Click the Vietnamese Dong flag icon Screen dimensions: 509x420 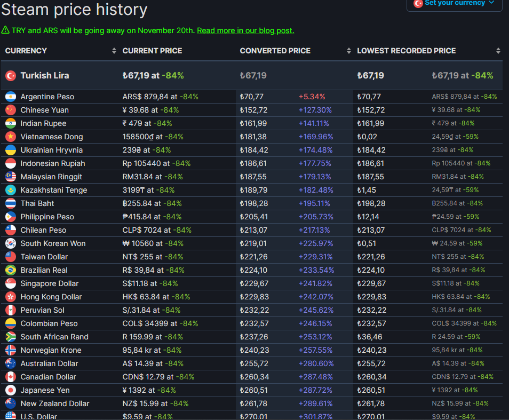(x=11, y=137)
